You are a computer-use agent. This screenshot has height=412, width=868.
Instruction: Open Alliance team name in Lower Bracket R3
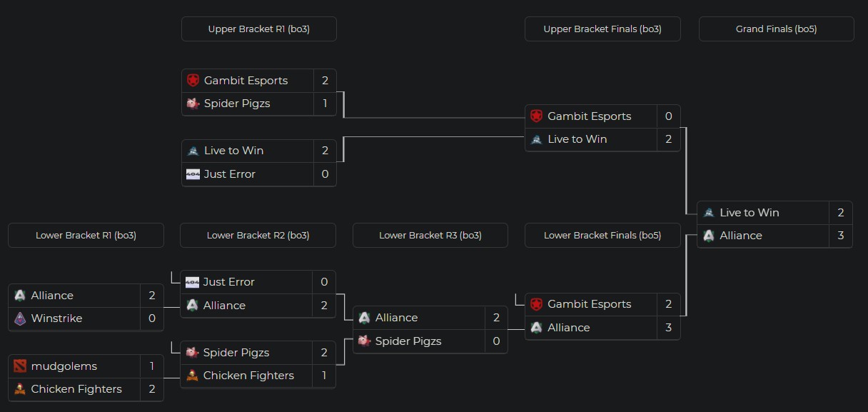(x=397, y=318)
